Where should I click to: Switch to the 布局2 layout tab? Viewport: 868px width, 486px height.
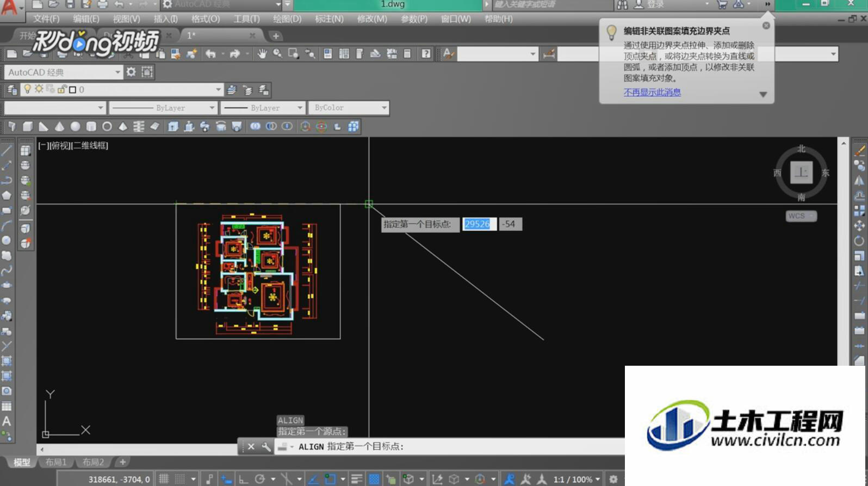[93, 462]
